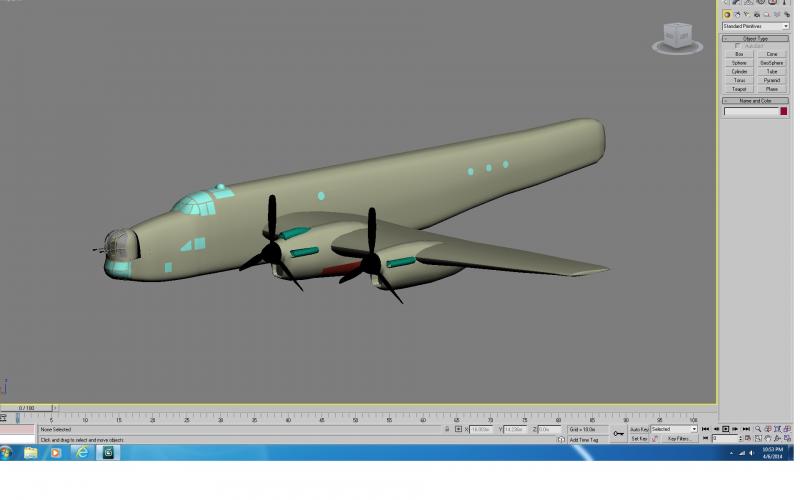Collapse the Name and Color rollout
800x500 pixels.
755,101
